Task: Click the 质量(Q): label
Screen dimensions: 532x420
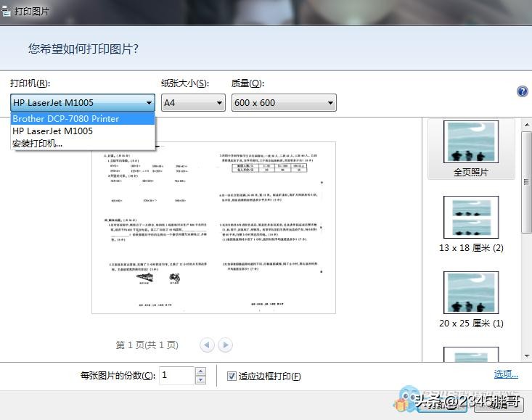Action: click(x=247, y=83)
